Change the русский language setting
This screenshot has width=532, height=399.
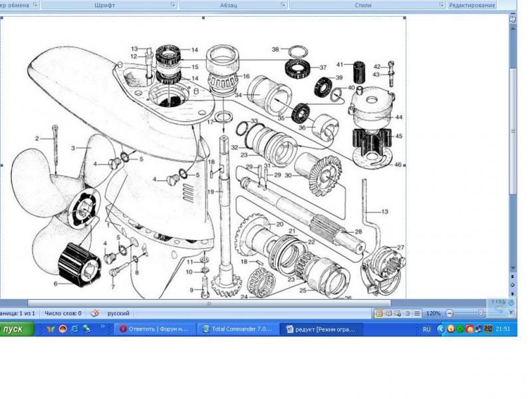[x=118, y=313]
